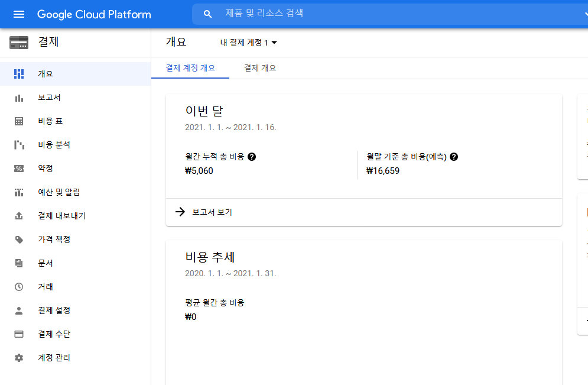
Task: Select 거래 from the sidebar
Action: click(x=46, y=287)
